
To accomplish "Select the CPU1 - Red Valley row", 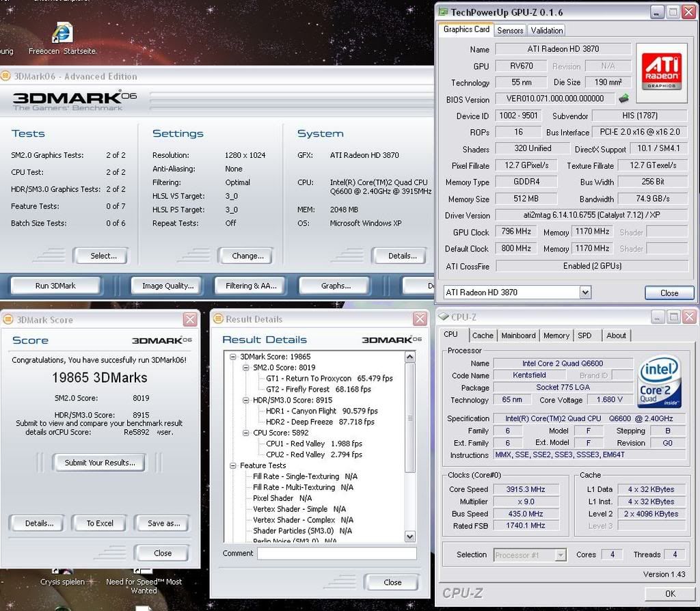I will [314, 444].
